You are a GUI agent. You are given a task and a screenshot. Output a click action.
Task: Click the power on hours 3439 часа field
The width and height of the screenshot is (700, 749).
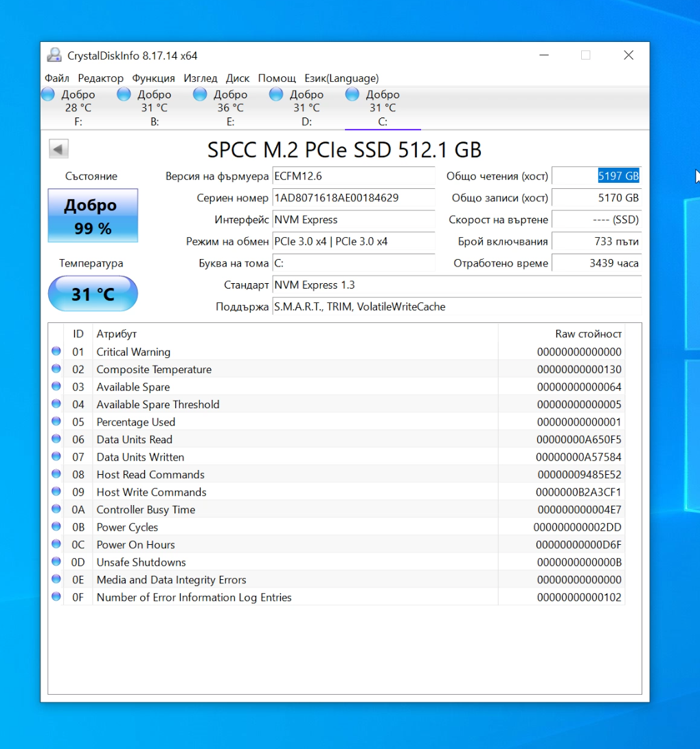click(x=596, y=263)
